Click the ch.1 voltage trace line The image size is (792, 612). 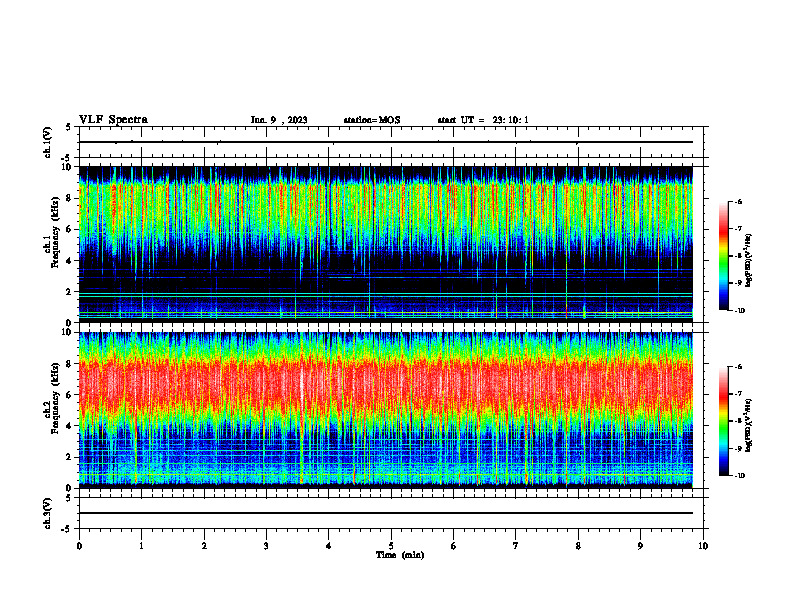coord(386,142)
